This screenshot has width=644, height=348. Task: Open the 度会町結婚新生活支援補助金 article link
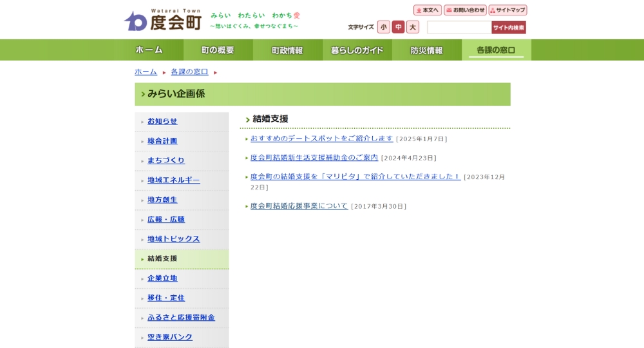coord(314,158)
